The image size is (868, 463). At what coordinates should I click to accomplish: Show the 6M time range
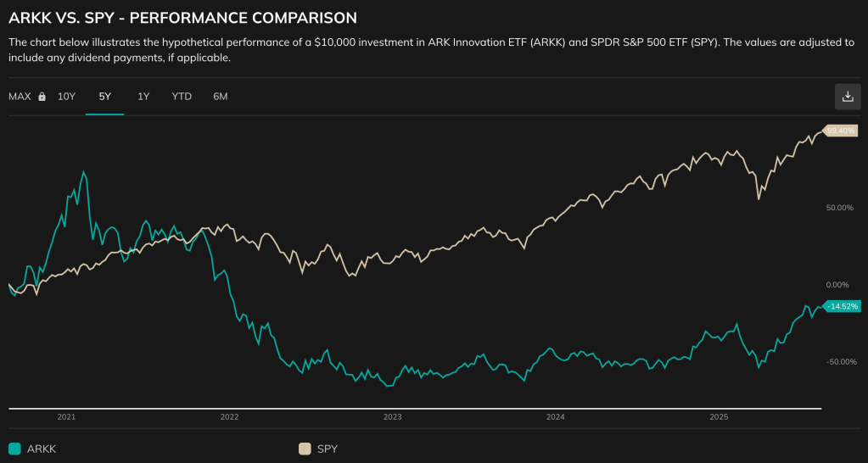(x=221, y=97)
